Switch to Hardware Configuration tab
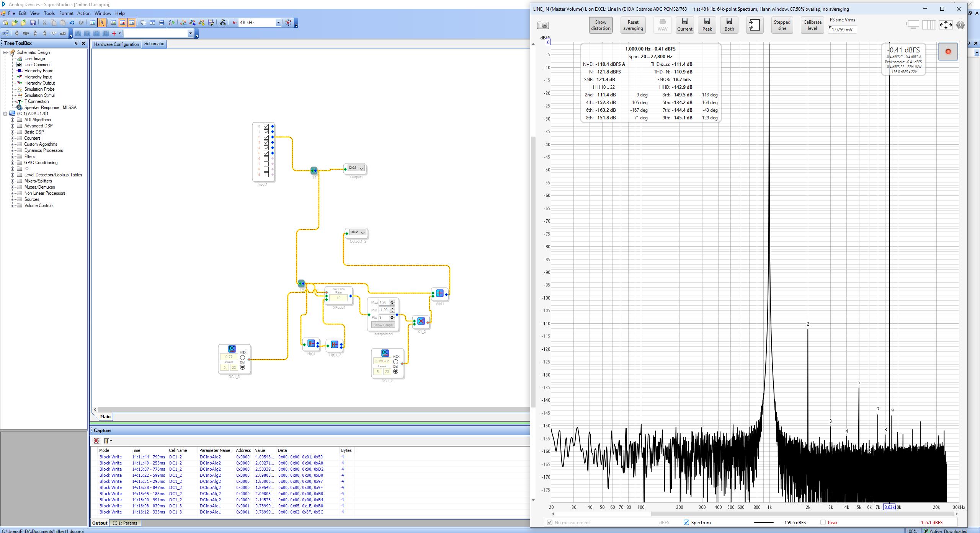This screenshot has height=533, width=980. tap(116, 44)
